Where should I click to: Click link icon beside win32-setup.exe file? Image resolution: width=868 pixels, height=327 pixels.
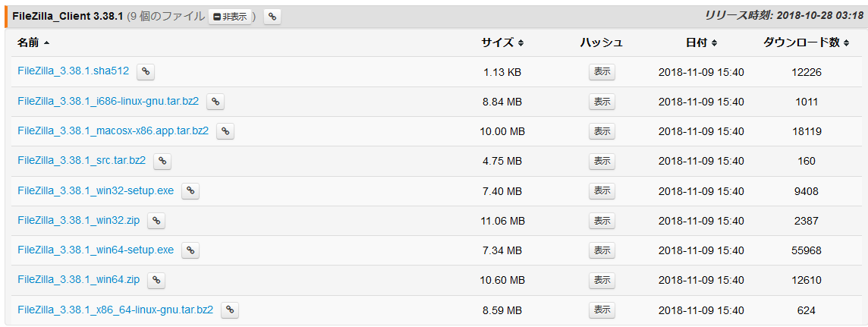pyautogui.click(x=190, y=191)
